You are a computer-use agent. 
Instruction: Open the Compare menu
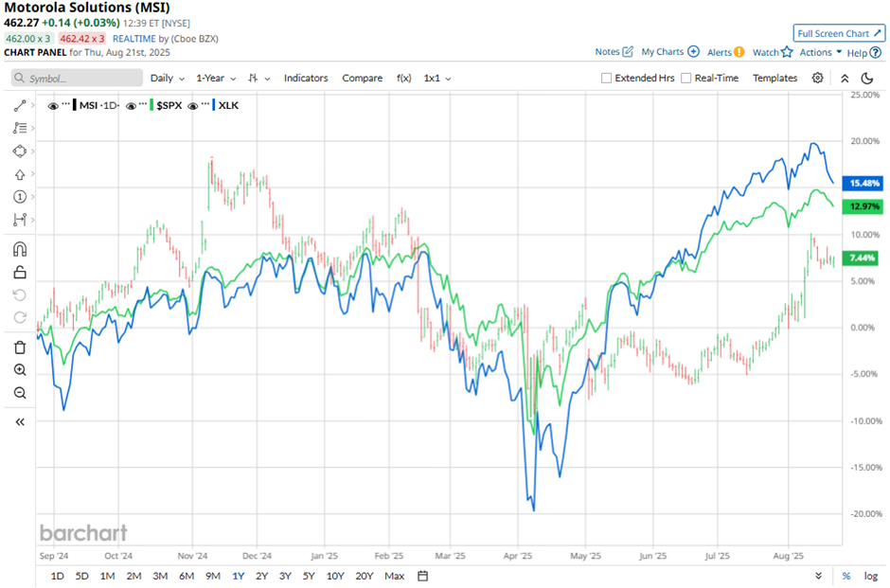coord(362,79)
